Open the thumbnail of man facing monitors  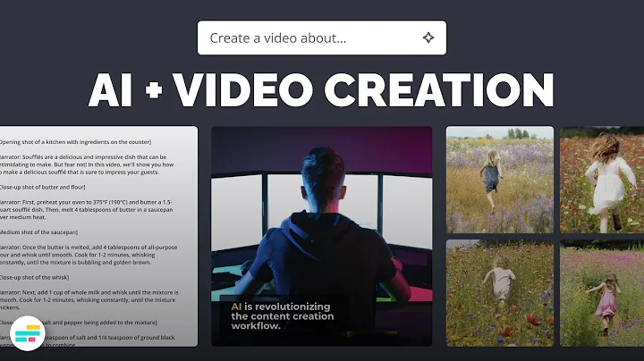click(322, 236)
